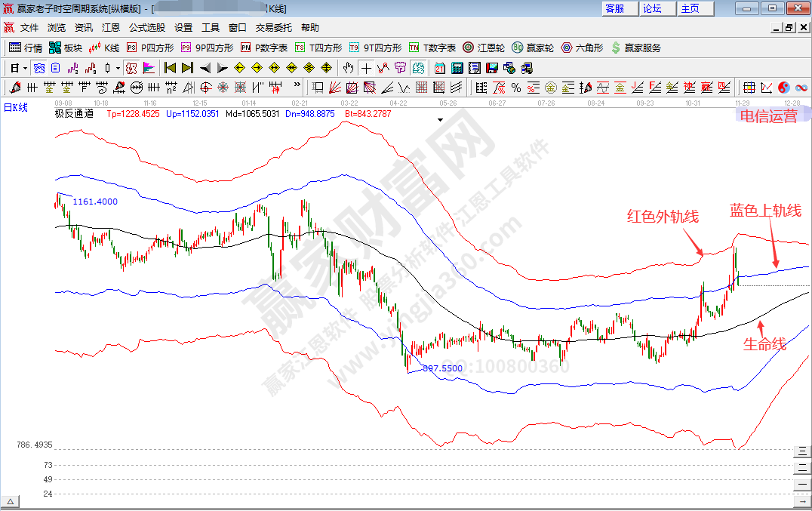The height and width of the screenshot is (511, 812).
Task: Open the 公式选股 menu
Action: (146, 28)
